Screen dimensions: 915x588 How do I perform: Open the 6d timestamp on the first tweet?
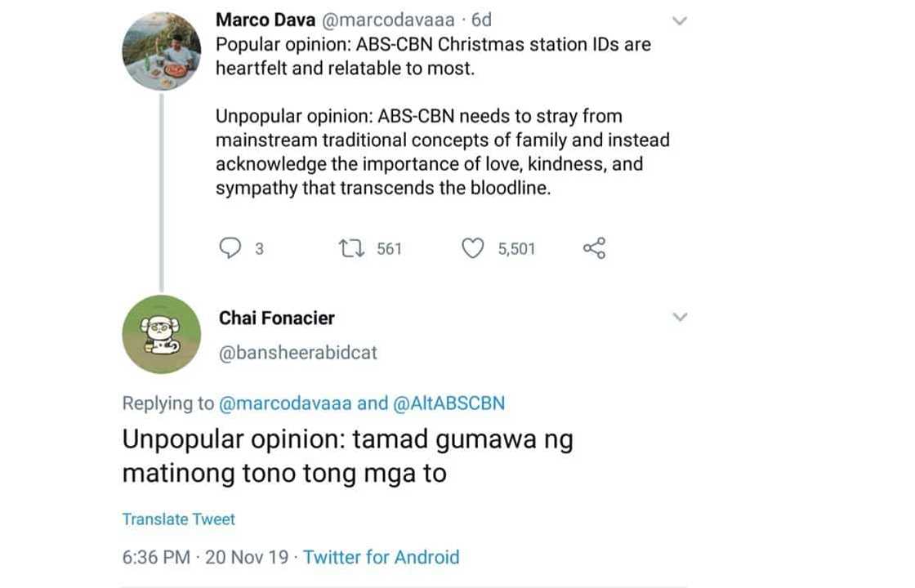pyautogui.click(x=482, y=20)
